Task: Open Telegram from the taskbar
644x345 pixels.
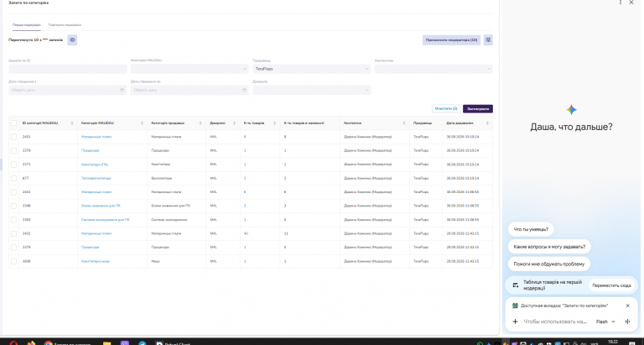Action: click(142, 343)
